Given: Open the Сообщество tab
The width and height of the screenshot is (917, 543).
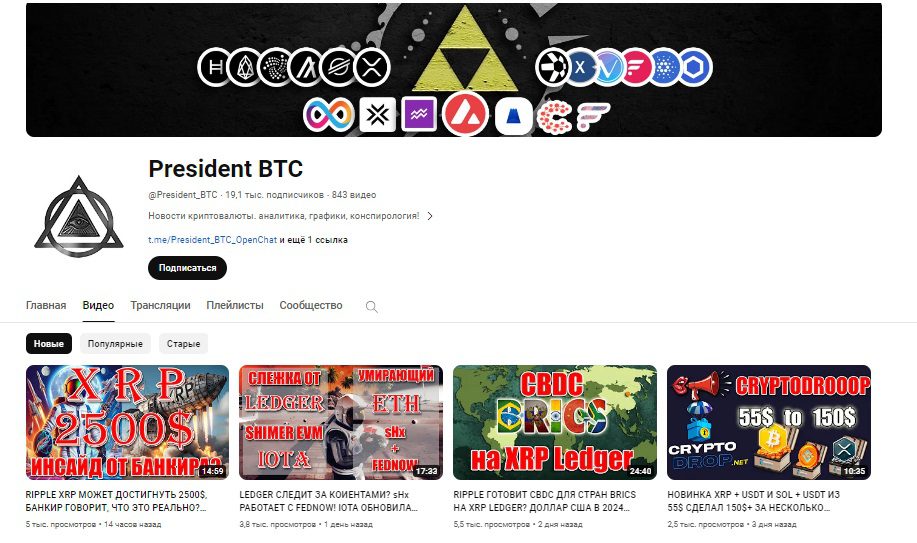Looking at the screenshot, I should pos(311,305).
